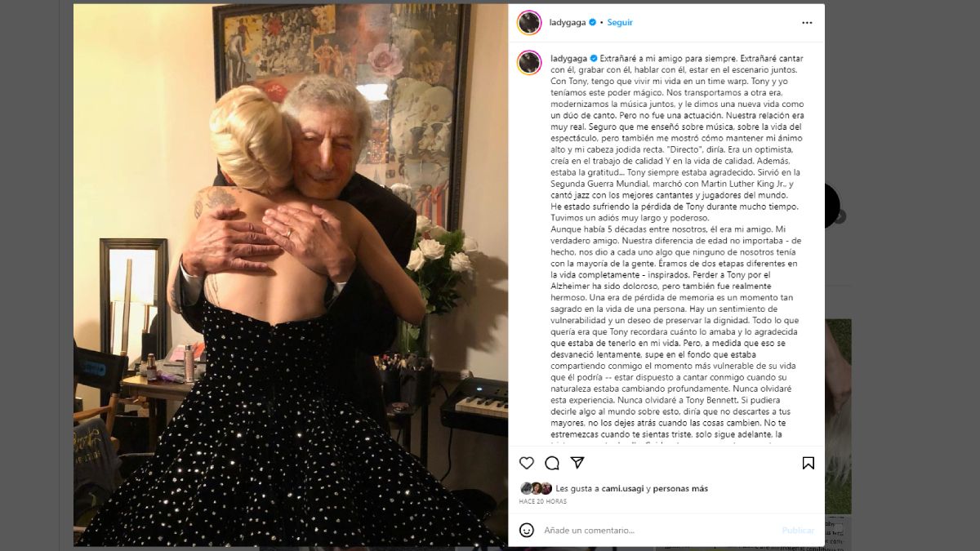The height and width of the screenshot is (551, 980).
Task: Like the post with the heart icon
Action: (x=527, y=463)
